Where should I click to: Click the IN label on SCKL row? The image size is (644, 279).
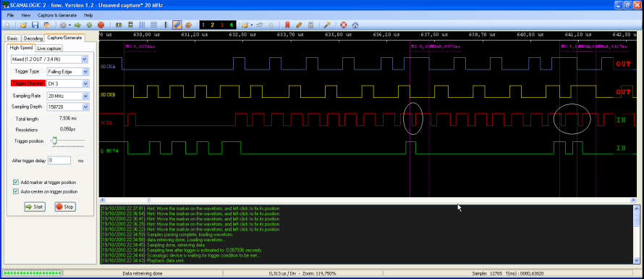[621, 120]
